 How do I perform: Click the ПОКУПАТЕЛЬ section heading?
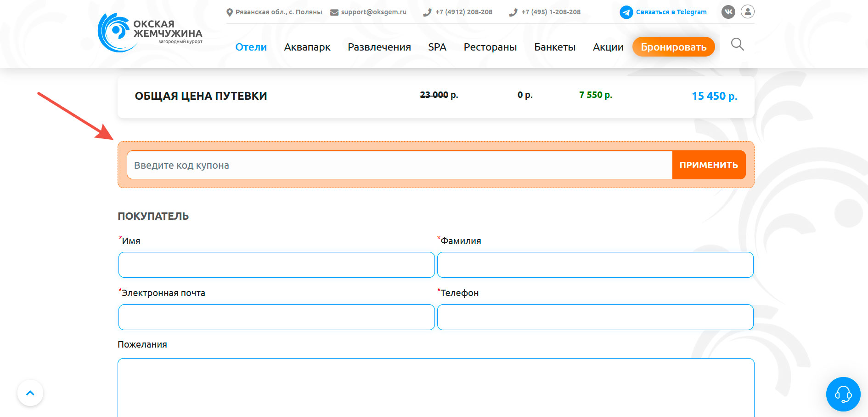pos(153,216)
